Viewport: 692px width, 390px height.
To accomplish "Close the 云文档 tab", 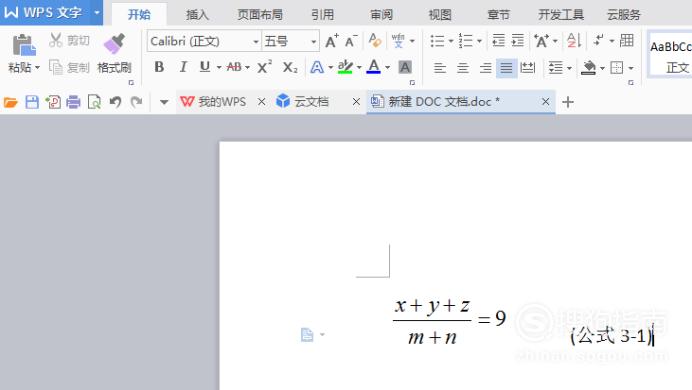I will (x=356, y=102).
